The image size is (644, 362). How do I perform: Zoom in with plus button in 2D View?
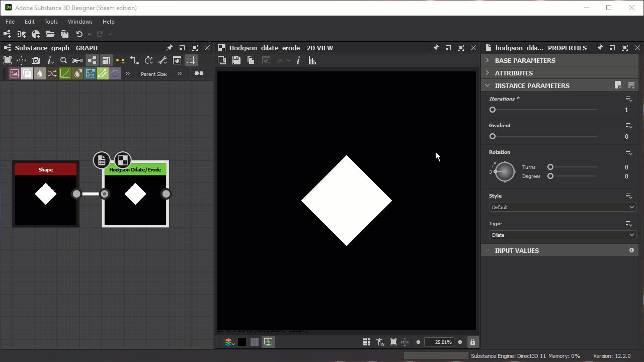pyautogui.click(x=460, y=342)
